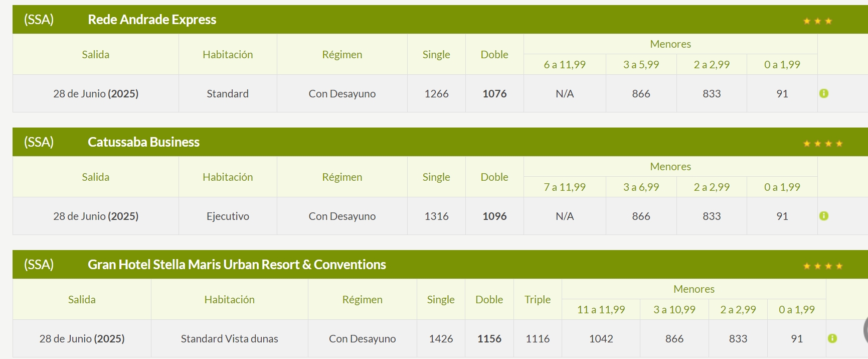Image resolution: width=868 pixels, height=359 pixels.
Task: Click the 1116 Triple price cell
Action: click(x=538, y=338)
